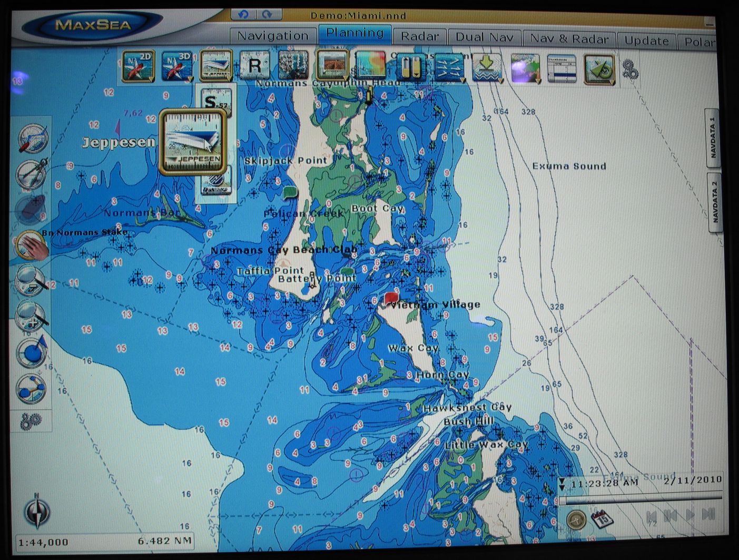This screenshot has height=560, width=739.
Task: Collapse the time control panel arrows
Action: click(562, 485)
